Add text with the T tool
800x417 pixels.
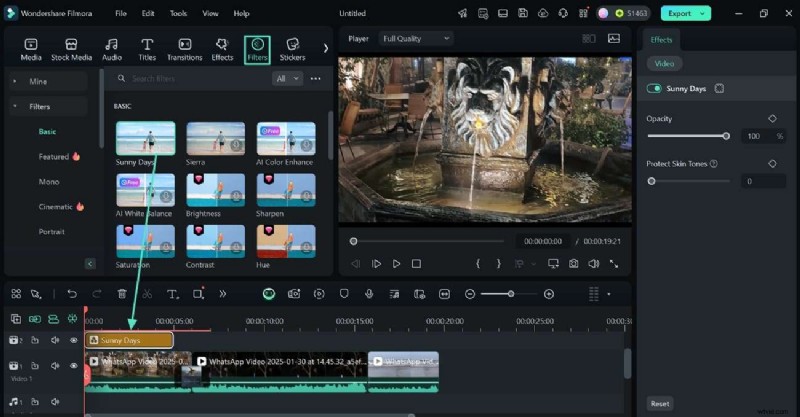click(x=172, y=294)
